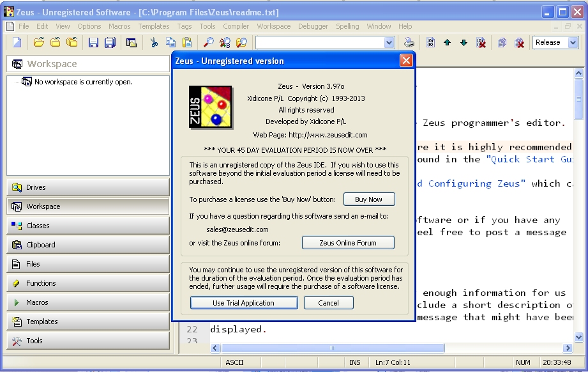
Task: Click the NUM status bar indicator
Action: coord(523,362)
